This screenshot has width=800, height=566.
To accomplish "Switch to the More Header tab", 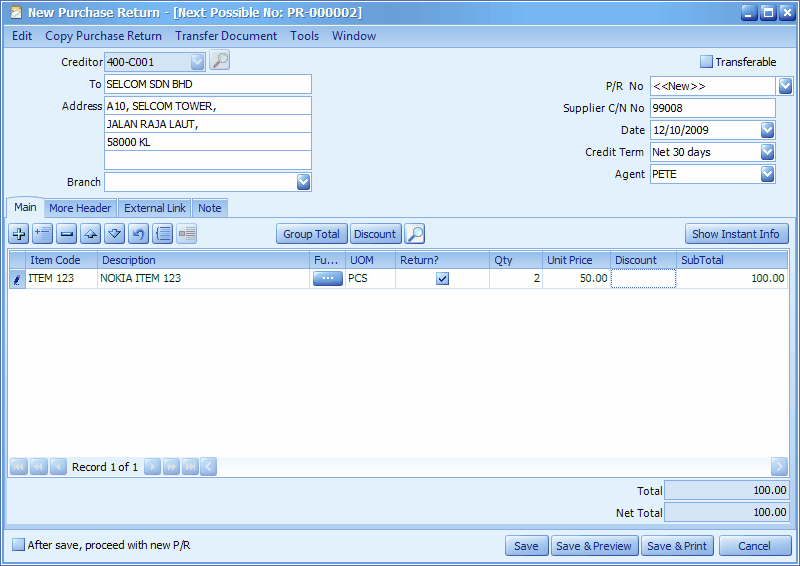I will 80,208.
